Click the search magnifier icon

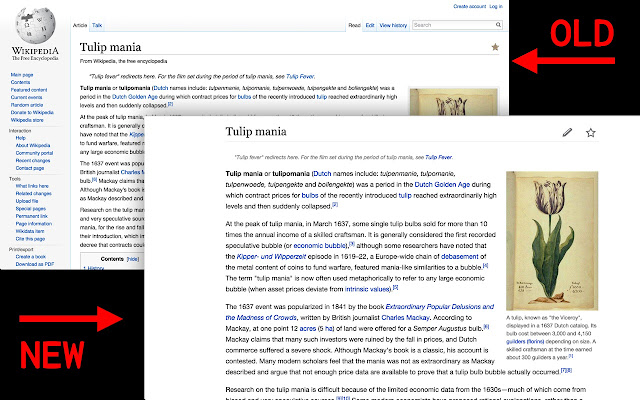(498, 25)
